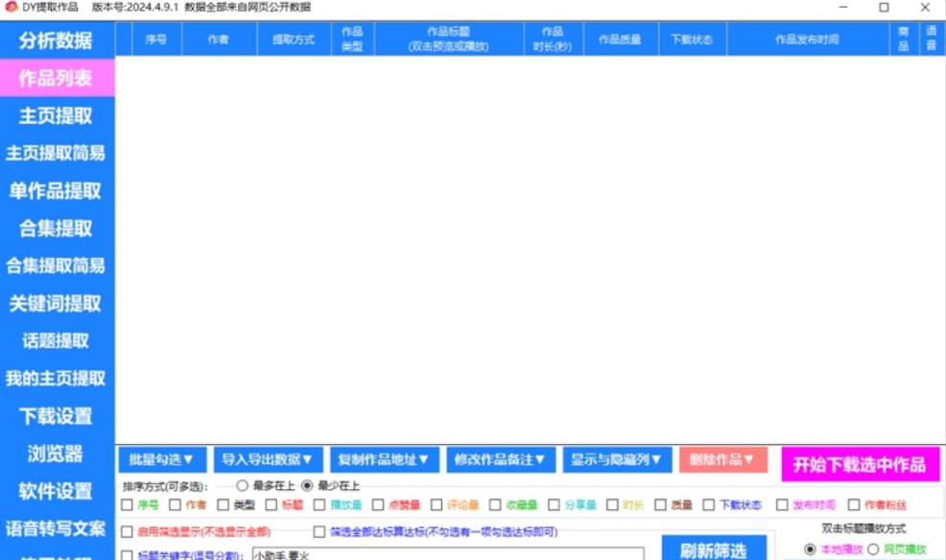Expand the 复制作品地址 dropdown
Image resolution: width=946 pixels, height=560 pixels.
coord(384,460)
